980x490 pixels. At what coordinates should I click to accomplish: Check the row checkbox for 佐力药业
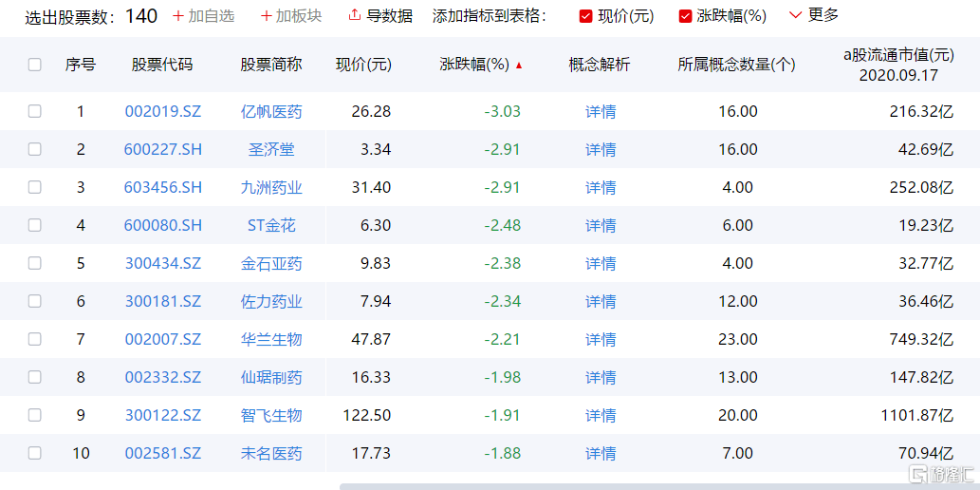click(x=34, y=301)
